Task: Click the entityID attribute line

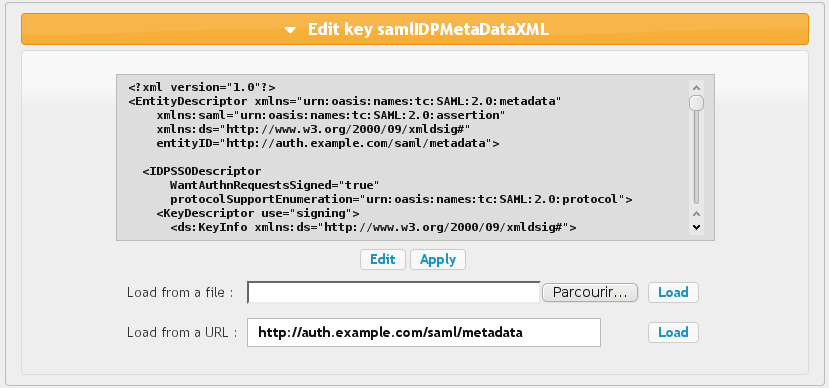Action: click(x=328, y=143)
